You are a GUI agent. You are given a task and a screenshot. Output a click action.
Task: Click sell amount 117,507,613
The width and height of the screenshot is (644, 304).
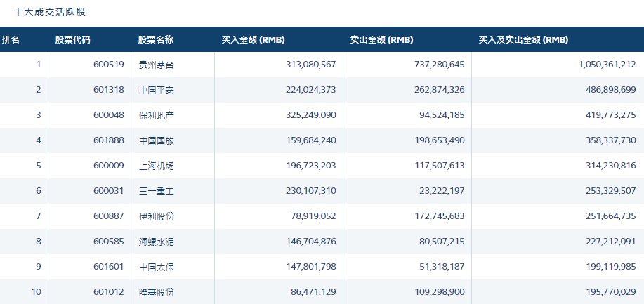(440, 166)
